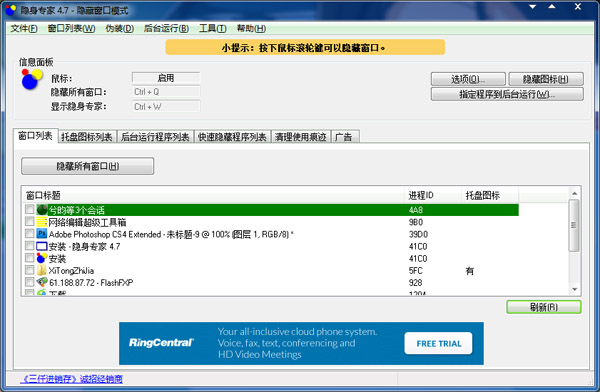Switch to the 清理使用痕迹 tab
The width and height of the screenshot is (600, 392).
click(300, 137)
